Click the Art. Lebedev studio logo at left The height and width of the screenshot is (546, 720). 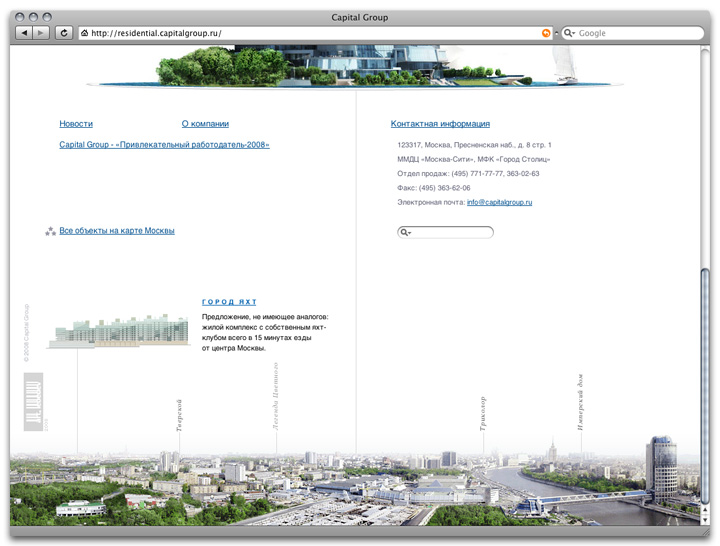click(33, 402)
